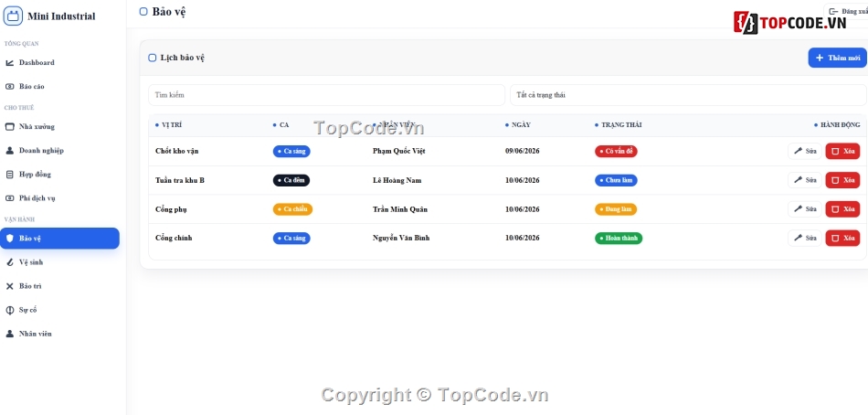Click Tuần tra khu B location cell
This screenshot has height=415, width=868.
(x=180, y=180)
